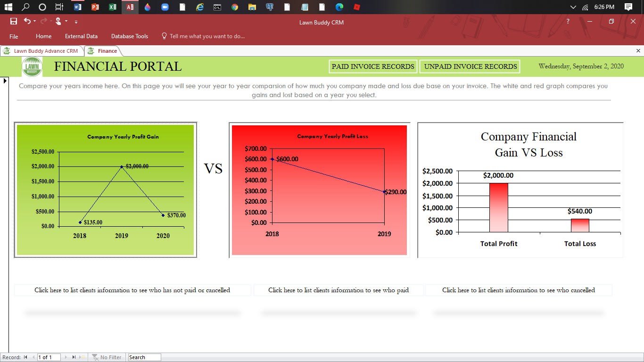Click the record Search box

[144, 357]
